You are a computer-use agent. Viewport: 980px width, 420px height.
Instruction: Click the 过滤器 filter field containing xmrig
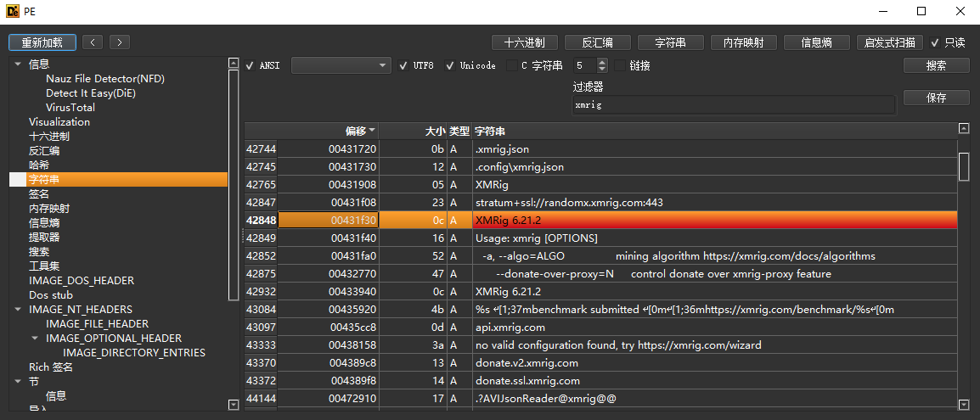(x=734, y=105)
